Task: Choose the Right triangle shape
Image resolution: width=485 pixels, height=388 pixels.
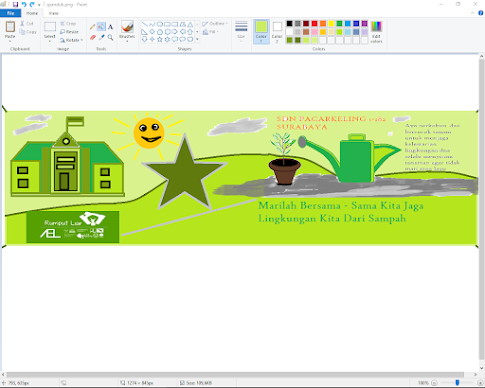Action: click(144, 32)
